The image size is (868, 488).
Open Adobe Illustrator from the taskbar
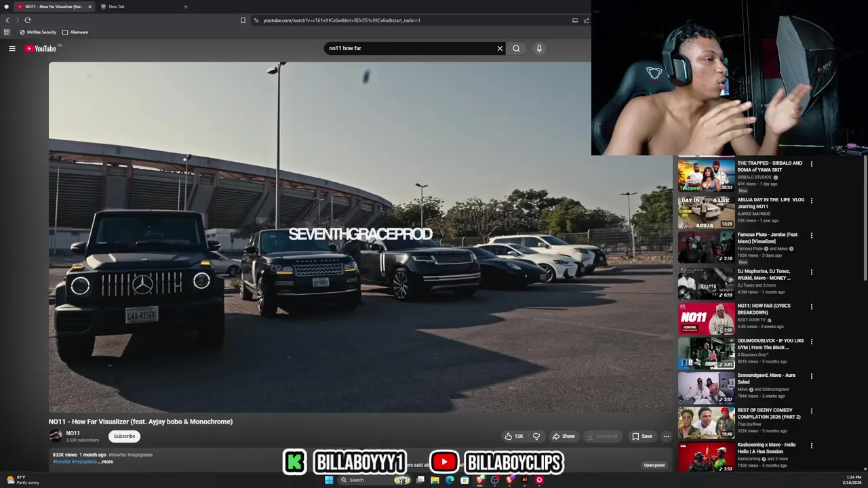point(524,480)
